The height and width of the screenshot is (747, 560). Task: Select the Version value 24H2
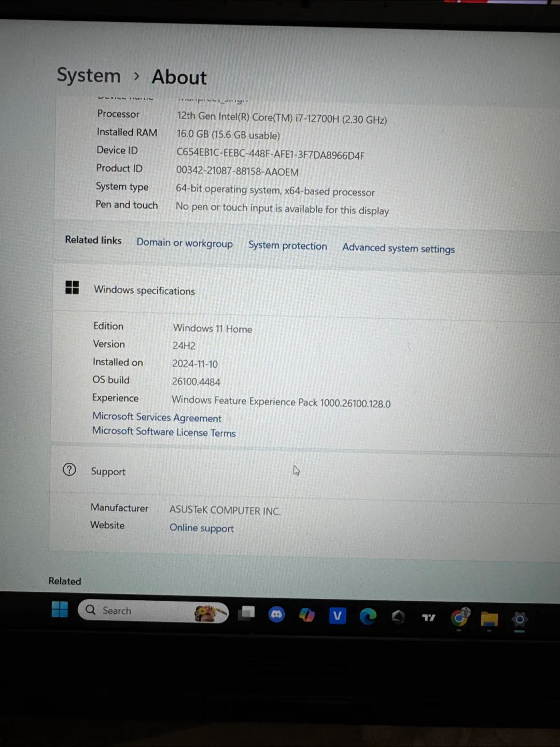coord(184,345)
